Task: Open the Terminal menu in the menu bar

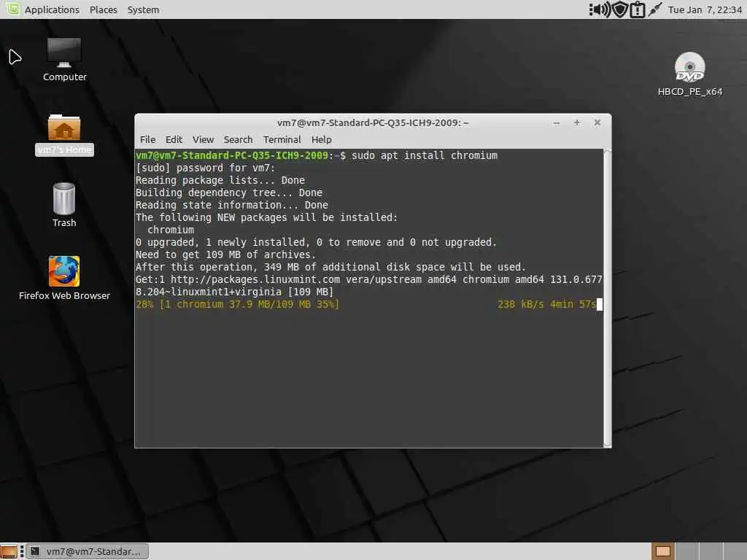Action: 282,139
